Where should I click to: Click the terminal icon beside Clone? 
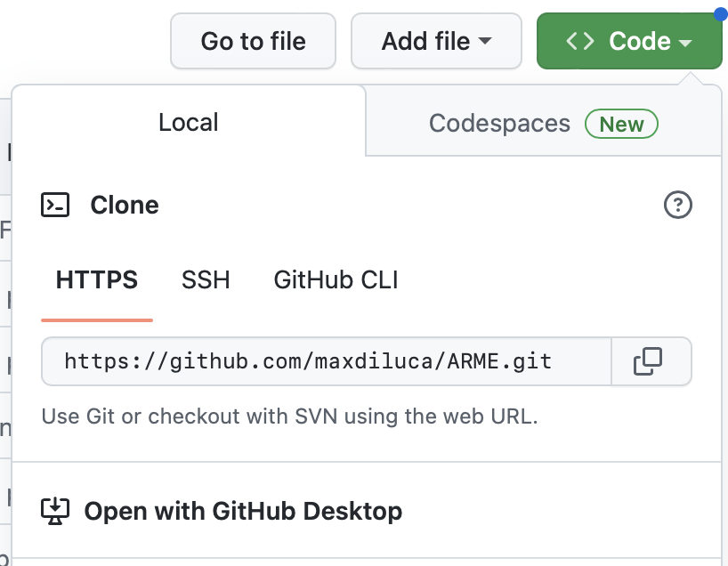click(55, 206)
